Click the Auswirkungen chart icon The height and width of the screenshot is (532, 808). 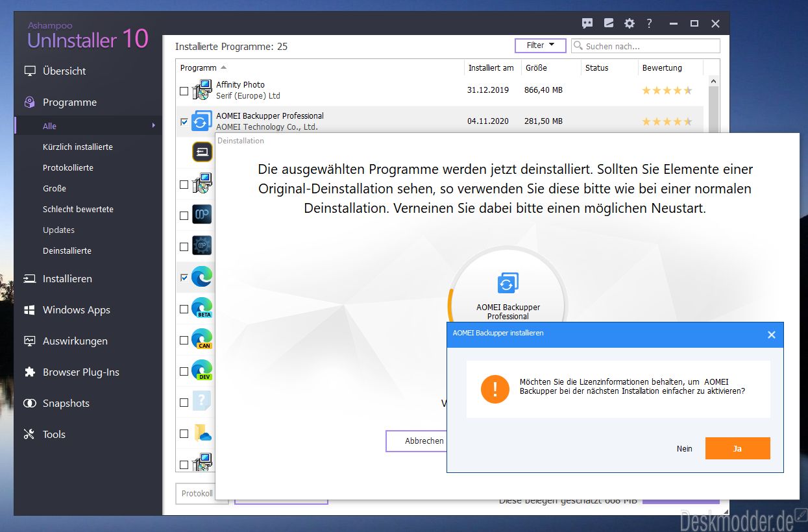(29, 341)
